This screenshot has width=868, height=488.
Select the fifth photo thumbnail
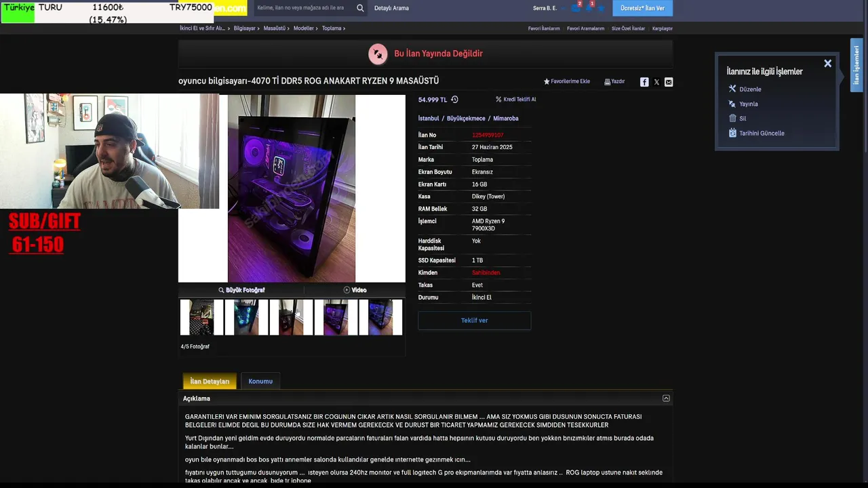(380, 317)
